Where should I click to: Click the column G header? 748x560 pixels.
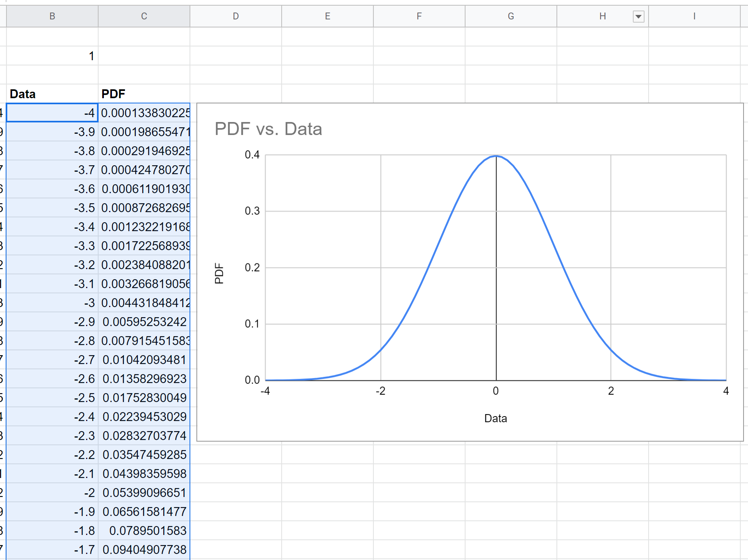point(511,16)
